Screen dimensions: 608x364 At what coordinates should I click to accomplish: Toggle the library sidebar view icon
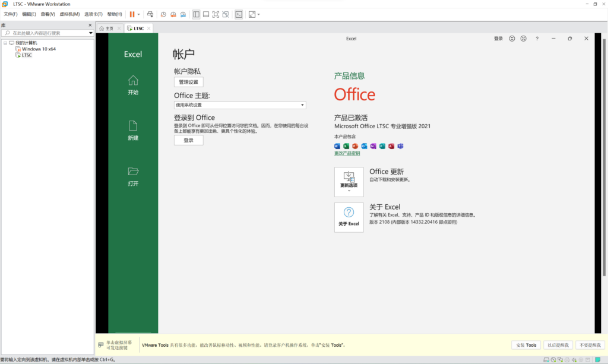pyautogui.click(x=196, y=14)
